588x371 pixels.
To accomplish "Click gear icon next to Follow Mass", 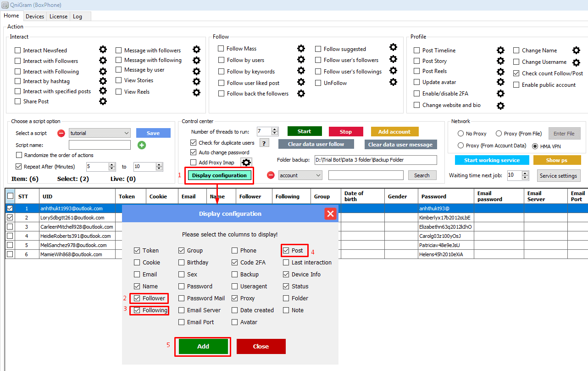I will (x=301, y=49).
